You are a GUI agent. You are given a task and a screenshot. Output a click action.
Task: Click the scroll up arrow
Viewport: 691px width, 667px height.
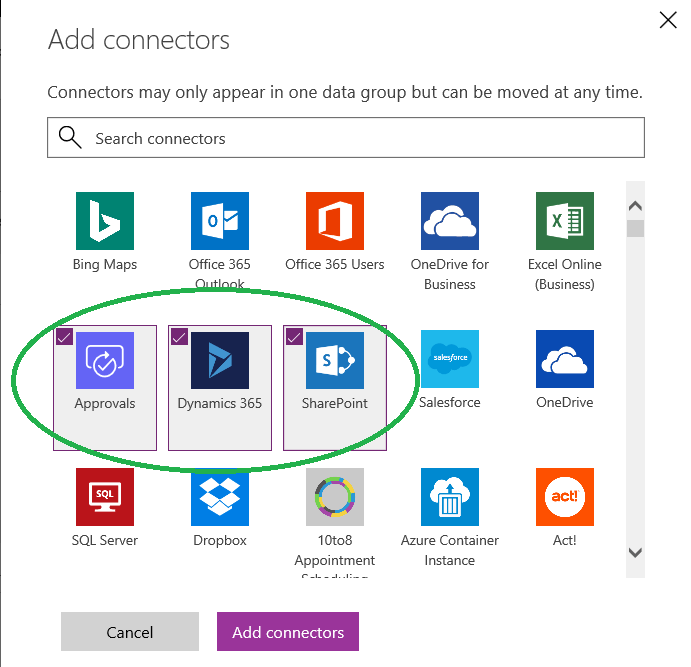coord(634,205)
